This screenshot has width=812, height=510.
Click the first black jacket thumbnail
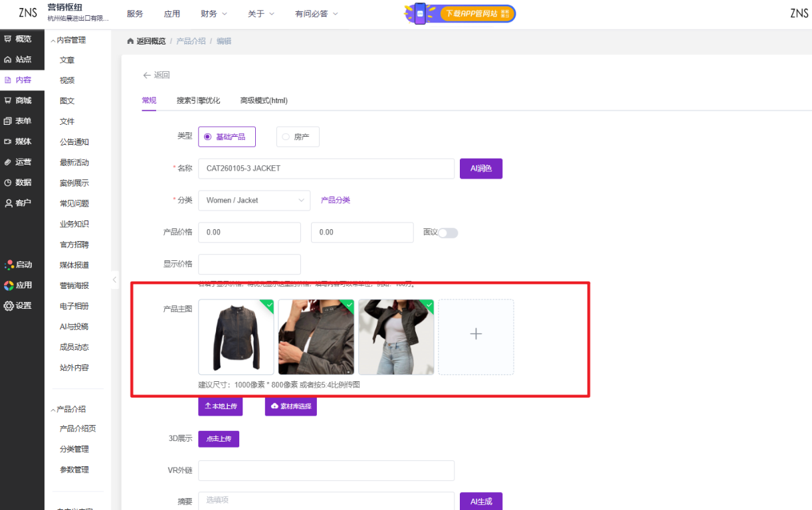[236, 337]
